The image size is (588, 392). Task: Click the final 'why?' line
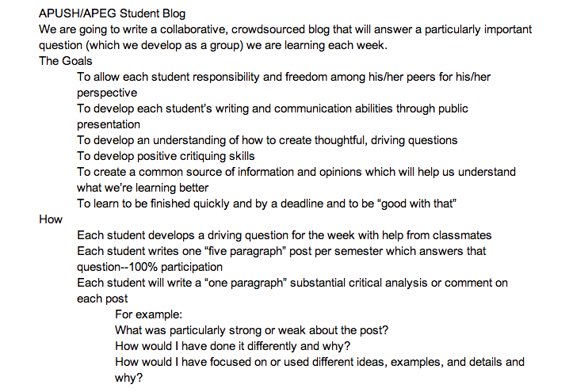(129, 378)
